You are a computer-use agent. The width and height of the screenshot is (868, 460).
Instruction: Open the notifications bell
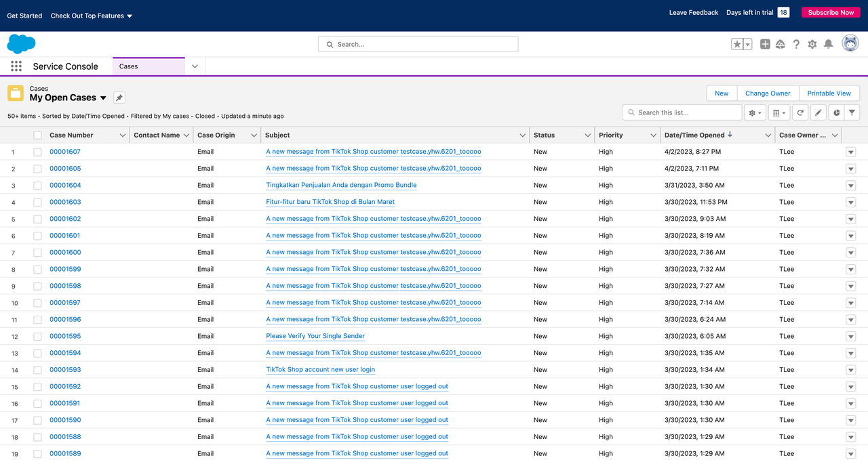point(828,44)
